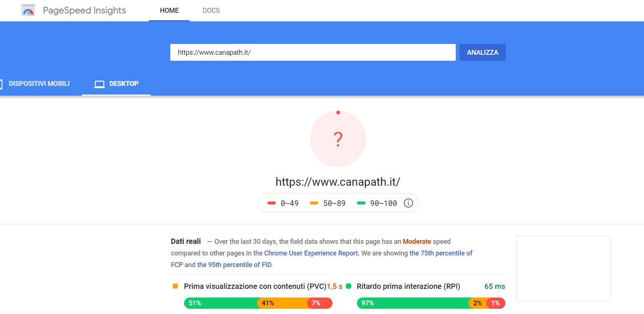Click the question mark score gauge
This screenshot has height=314, width=644.
338,138
